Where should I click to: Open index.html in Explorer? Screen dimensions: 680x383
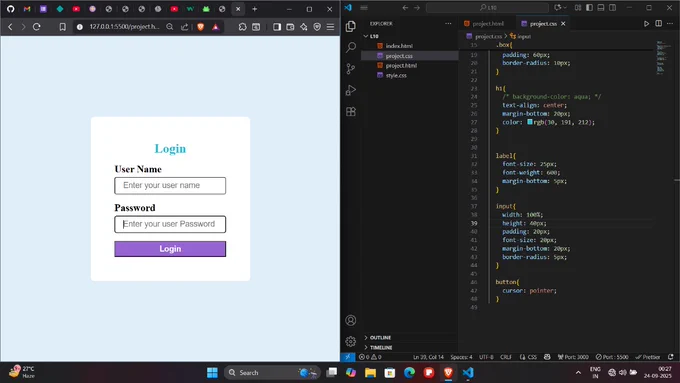tap(399, 46)
